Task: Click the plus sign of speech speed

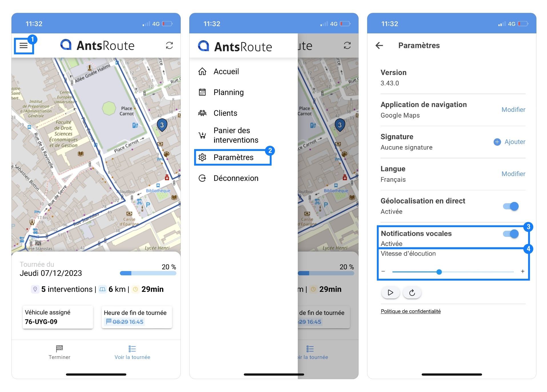Action: (x=522, y=271)
